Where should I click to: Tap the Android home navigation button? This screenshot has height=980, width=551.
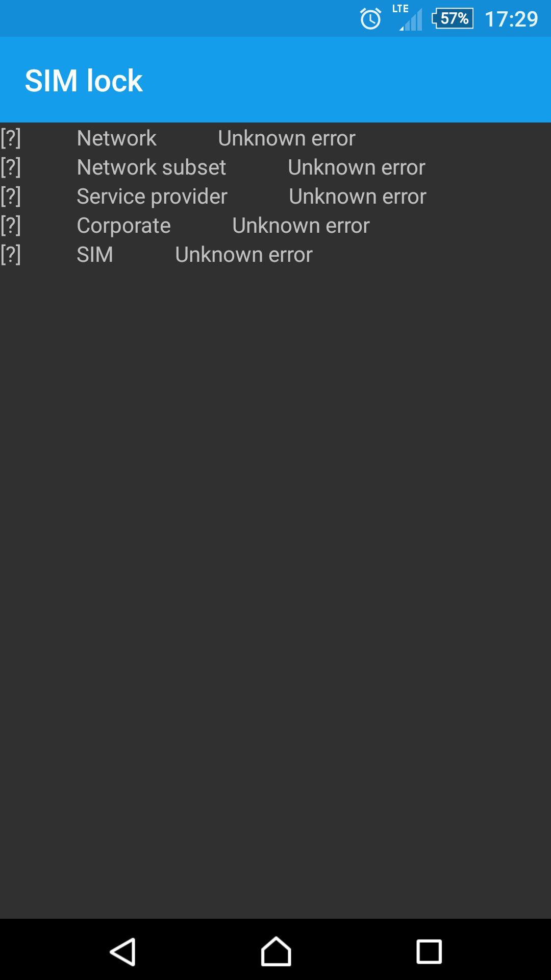(x=276, y=951)
